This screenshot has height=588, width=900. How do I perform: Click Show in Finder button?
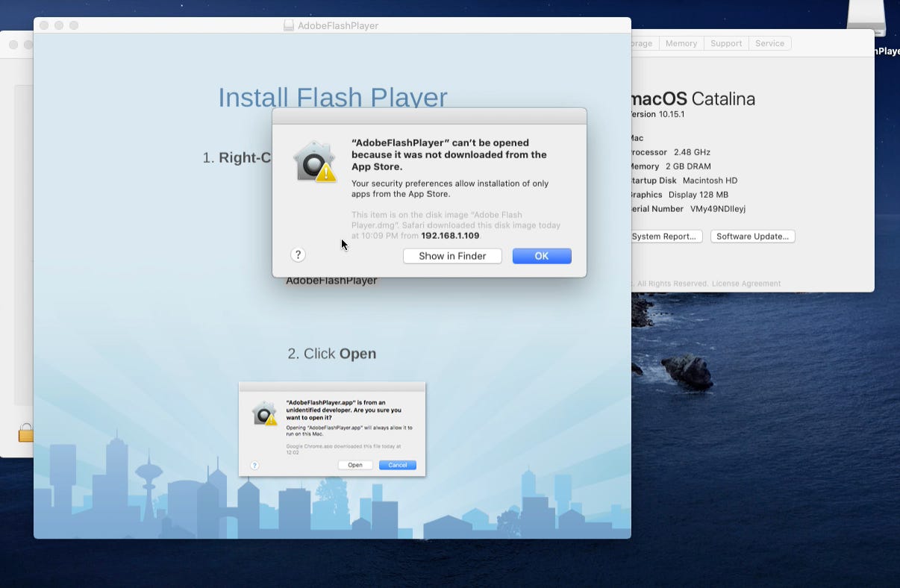point(452,256)
